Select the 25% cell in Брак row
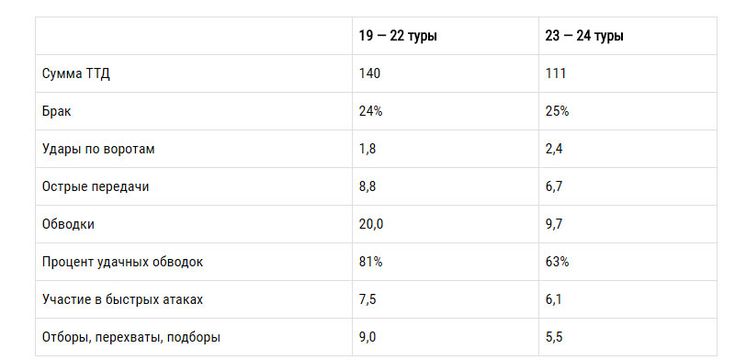This screenshot has height=360, width=735. [x=557, y=112]
